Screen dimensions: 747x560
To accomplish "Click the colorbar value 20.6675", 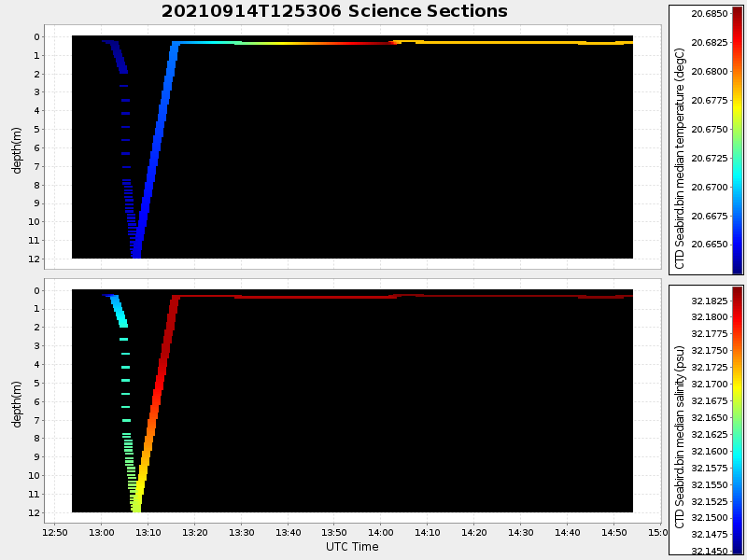I will point(710,217).
